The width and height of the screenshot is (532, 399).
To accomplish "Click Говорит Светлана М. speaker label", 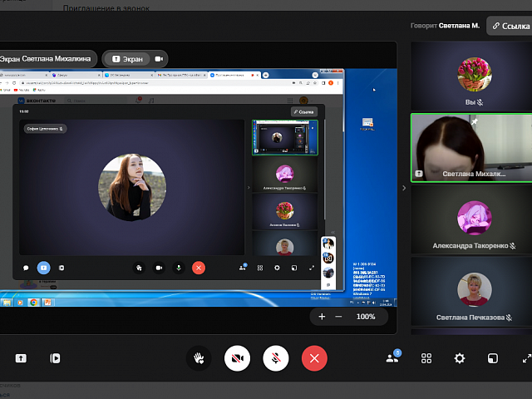I will 445,26.
